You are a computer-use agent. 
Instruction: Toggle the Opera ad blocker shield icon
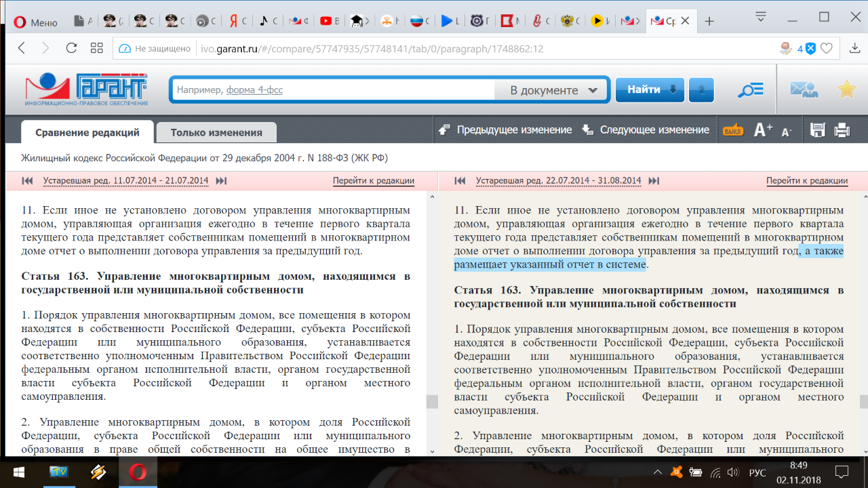(810, 49)
